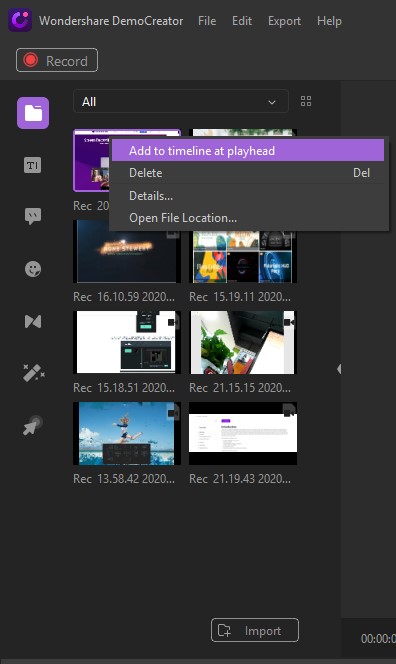396x664 pixels.
Task: Open the Help menu
Action: (x=329, y=21)
